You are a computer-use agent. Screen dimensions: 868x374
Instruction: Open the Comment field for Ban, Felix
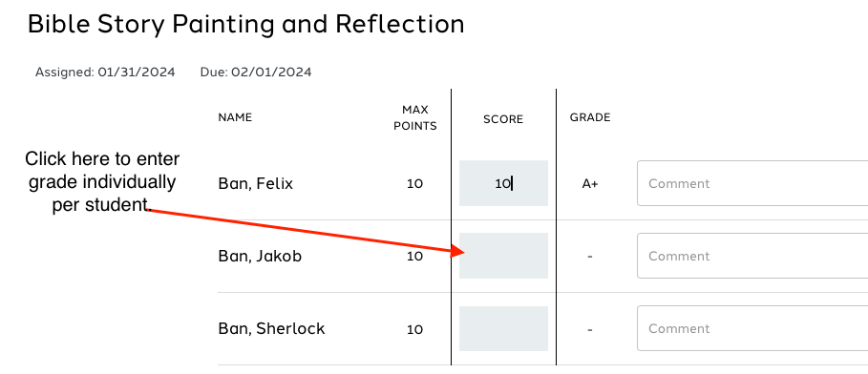point(752,183)
